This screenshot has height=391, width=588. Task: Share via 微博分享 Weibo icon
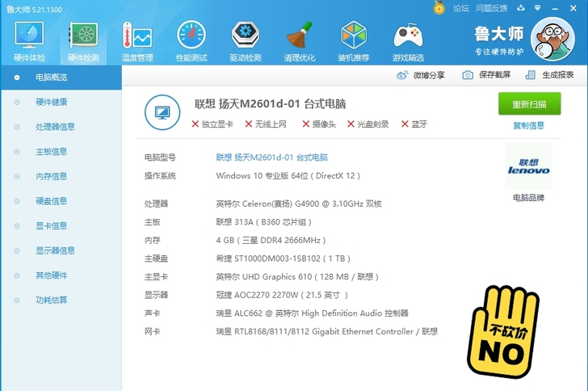pyautogui.click(x=402, y=75)
